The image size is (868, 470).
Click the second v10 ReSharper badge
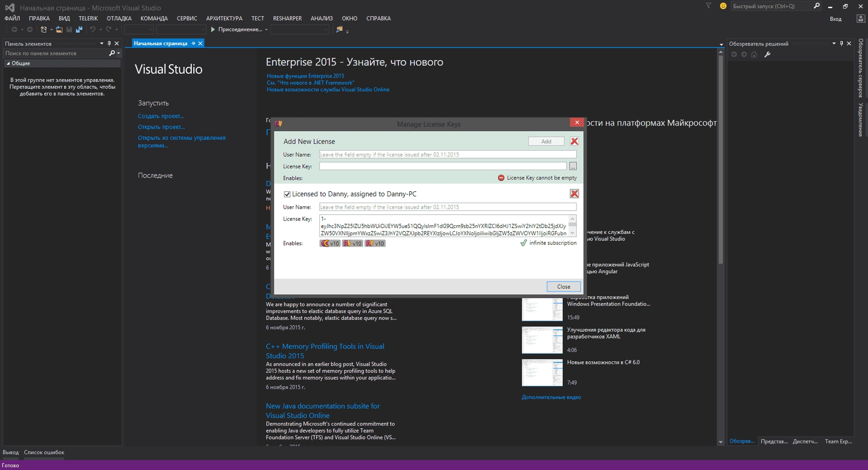pos(353,243)
